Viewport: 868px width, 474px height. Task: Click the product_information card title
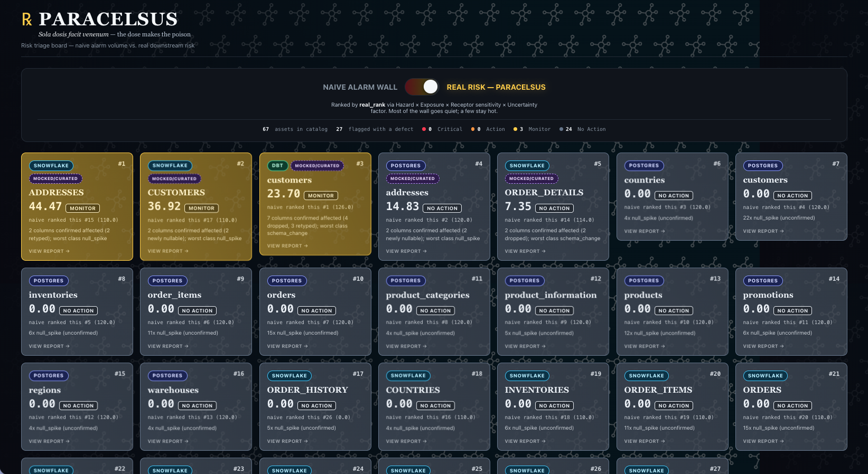point(550,295)
